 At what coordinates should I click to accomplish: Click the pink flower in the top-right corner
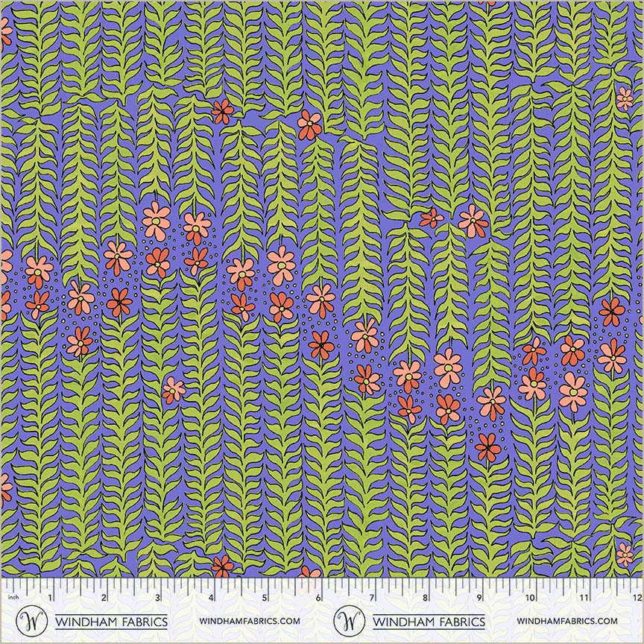click(625, 98)
